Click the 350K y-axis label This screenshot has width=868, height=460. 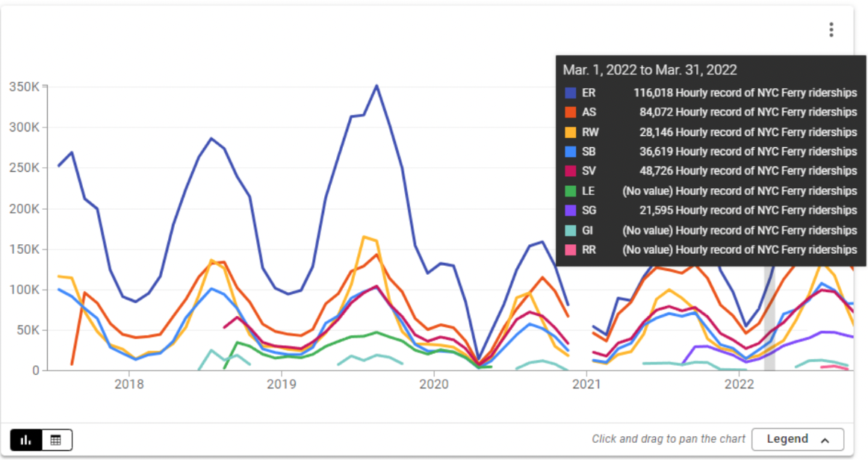(24, 87)
